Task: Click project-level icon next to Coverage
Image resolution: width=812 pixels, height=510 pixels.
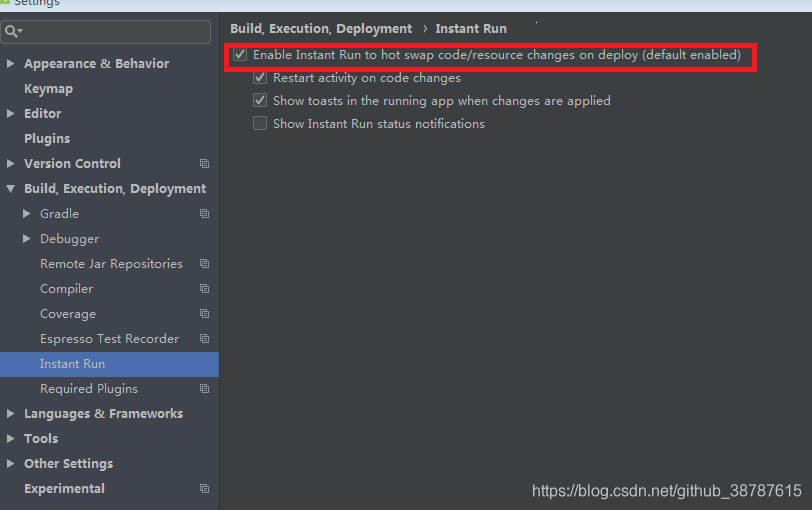Action: point(205,314)
